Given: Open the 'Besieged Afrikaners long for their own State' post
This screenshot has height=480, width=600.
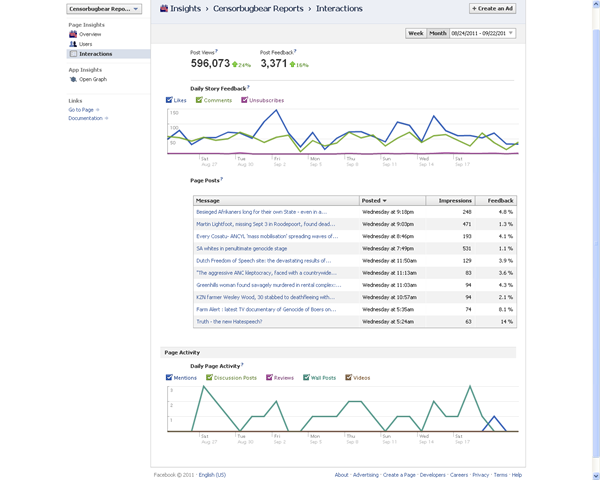Looking at the screenshot, I should (x=262, y=212).
